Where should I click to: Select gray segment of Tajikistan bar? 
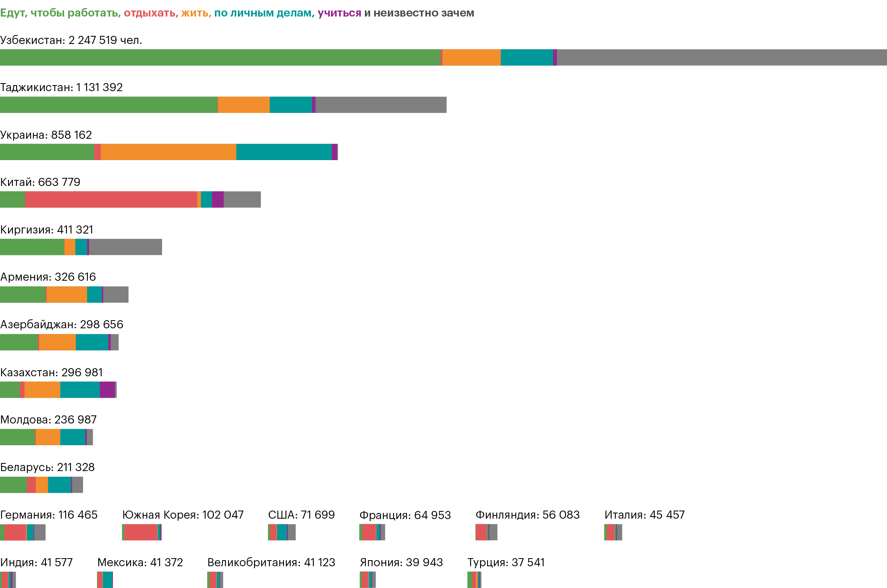coord(381,104)
